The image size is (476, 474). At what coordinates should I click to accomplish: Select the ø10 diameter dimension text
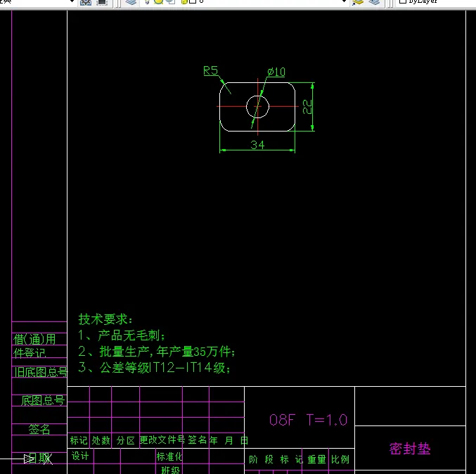point(276,72)
